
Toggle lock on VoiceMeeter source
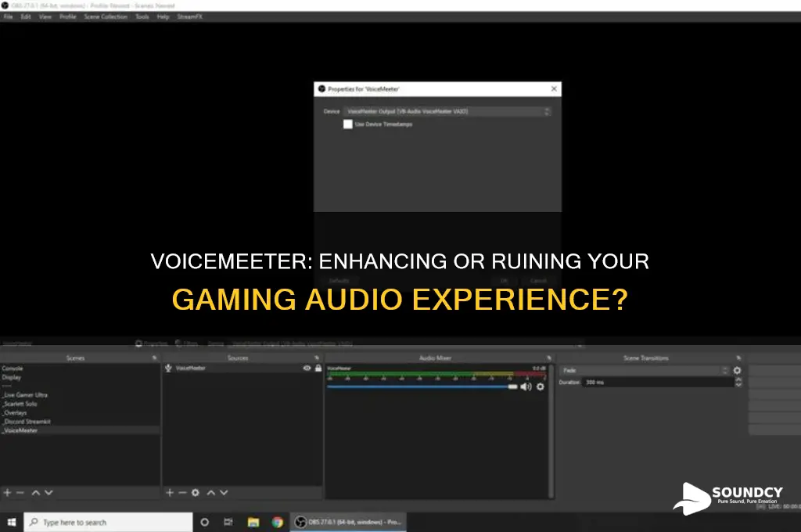tap(318, 368)
